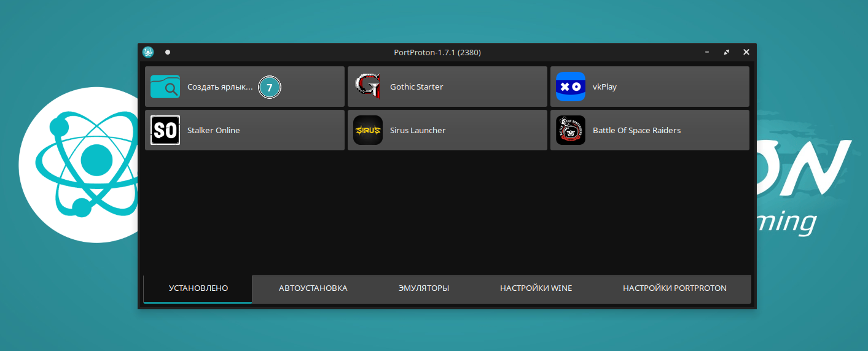Open the АВТОУСТАНОВКА tab

pyautogui.click(x=313, y=288)
